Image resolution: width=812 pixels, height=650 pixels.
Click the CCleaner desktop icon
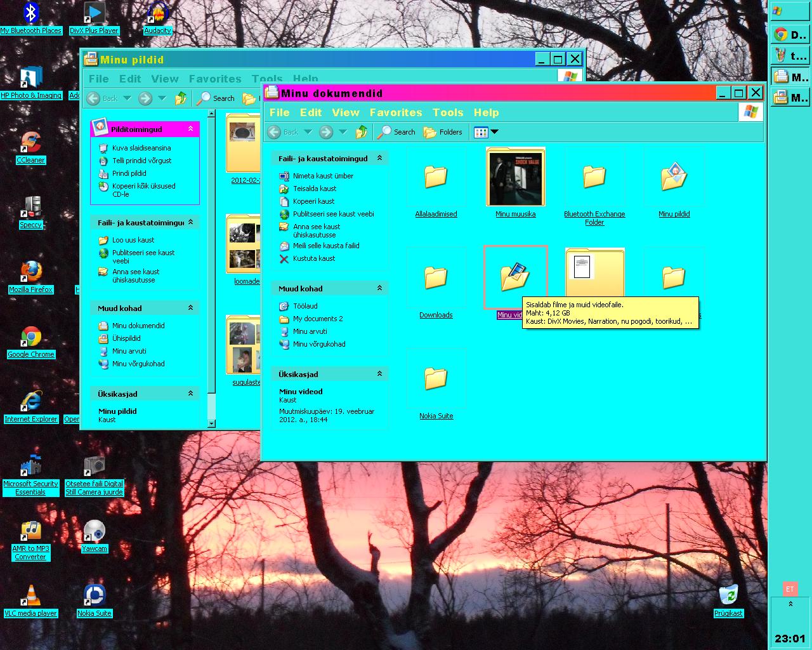tap(30, 143)
